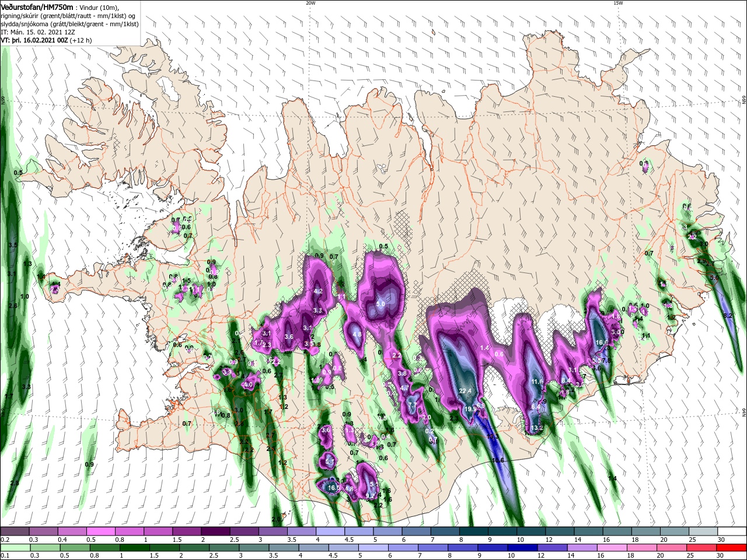Click the 3.5 value at west edge

click(x=13, y=245)
